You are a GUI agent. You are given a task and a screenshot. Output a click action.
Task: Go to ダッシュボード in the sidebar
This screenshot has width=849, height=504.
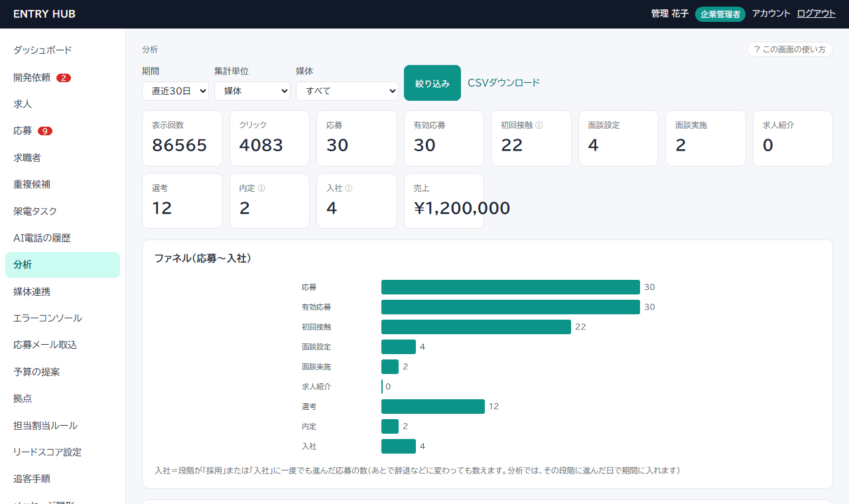[x=62, y=50]
